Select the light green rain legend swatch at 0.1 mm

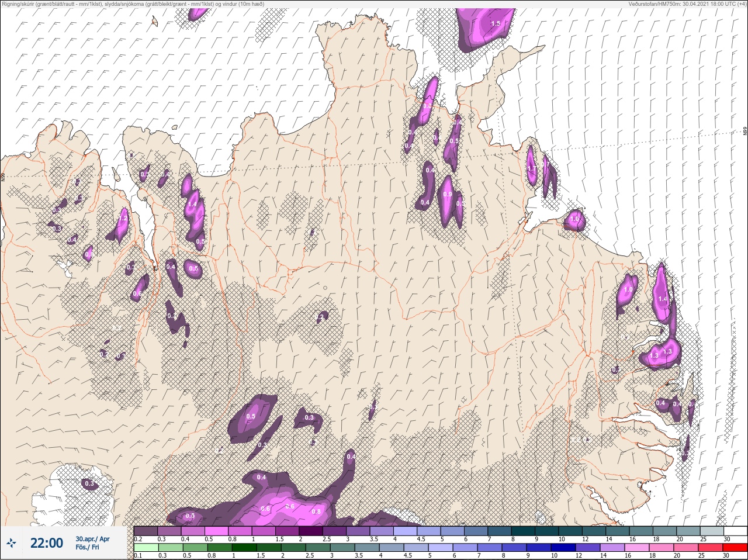pyautogui.click(x=146, y=548)
